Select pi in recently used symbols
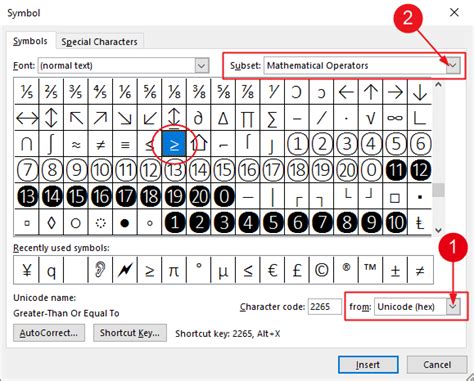 tap(174, 270)
